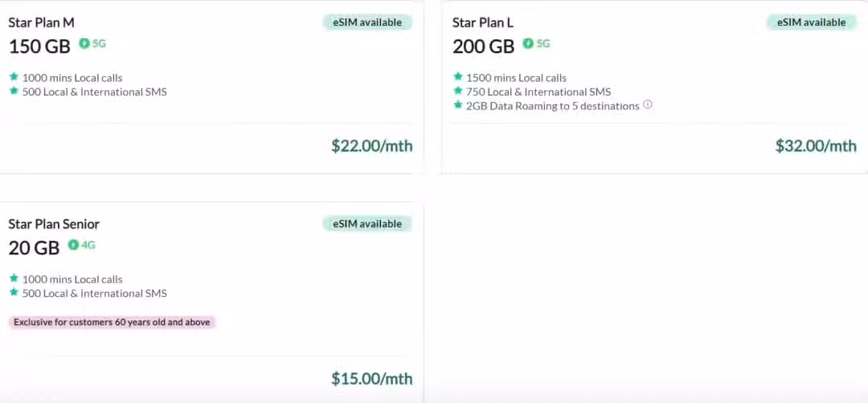Click star icon next to 1500 mins Local calls
868x403 pixels.
pyautogui.click(x=458, y=77)
